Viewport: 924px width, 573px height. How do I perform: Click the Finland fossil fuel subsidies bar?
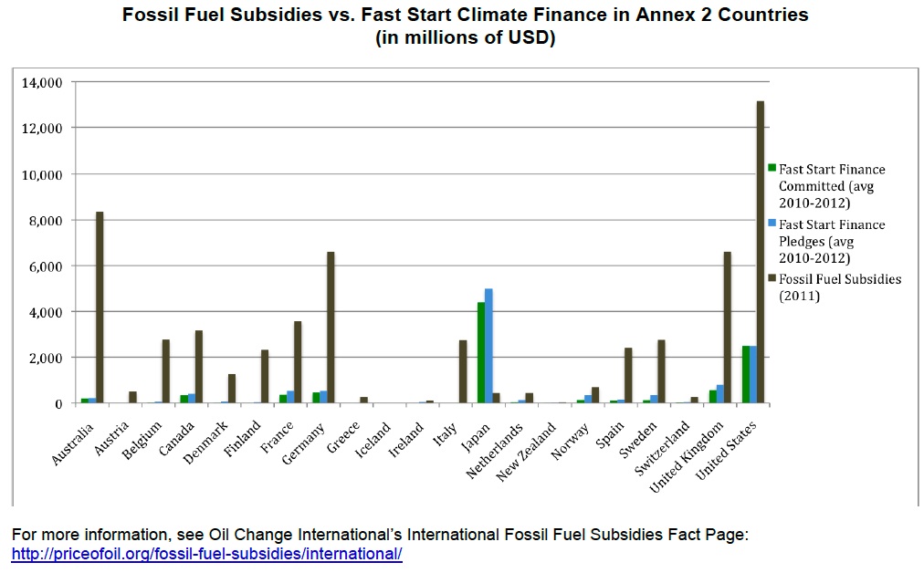(265, 377)
